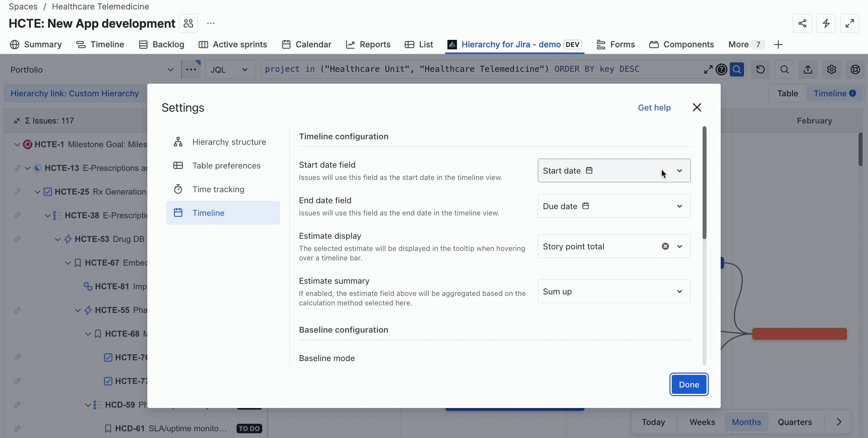
Task: Click the magnifier search icon in the toolbar
Action: click(x=784, y=69)
